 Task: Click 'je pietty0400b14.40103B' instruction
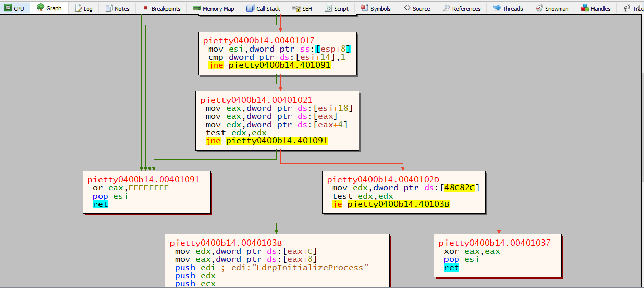[390, 204]
